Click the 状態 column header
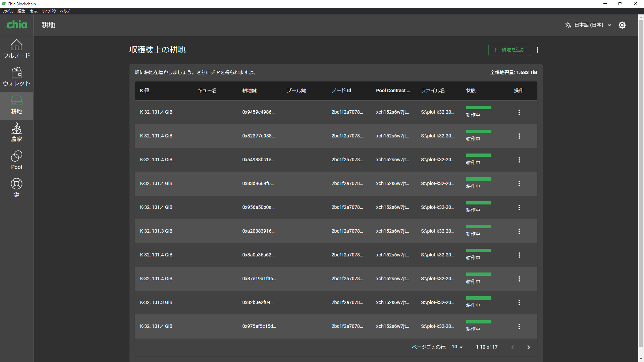 [x=471, y=90]
